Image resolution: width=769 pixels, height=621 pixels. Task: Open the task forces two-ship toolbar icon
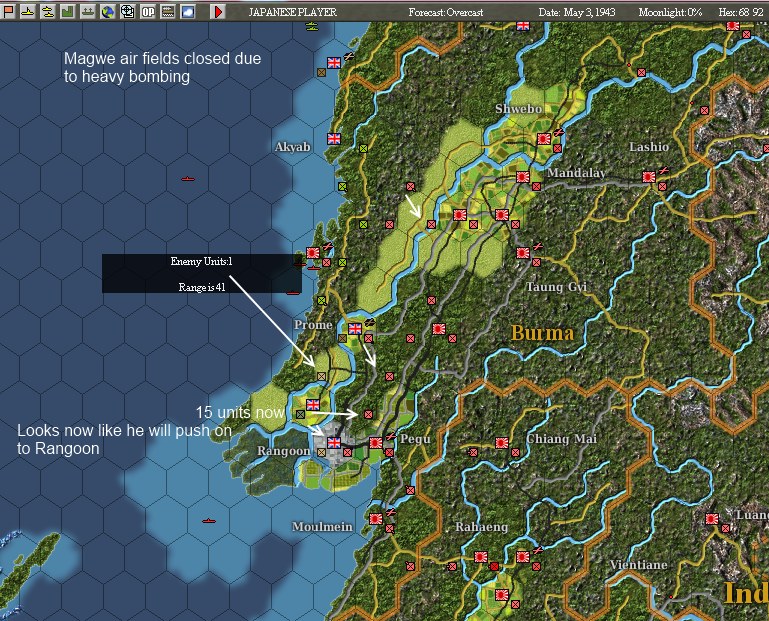tap(48, 11)
